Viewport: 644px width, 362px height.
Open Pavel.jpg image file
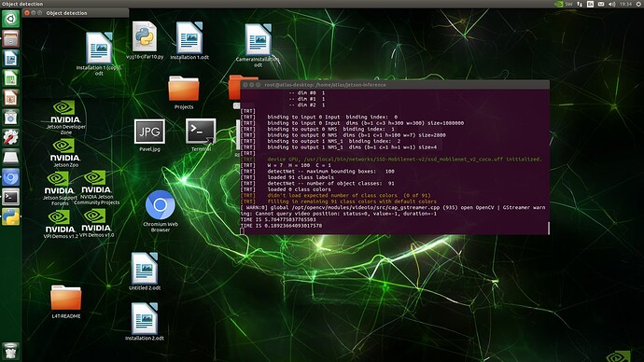pos(149,135)
